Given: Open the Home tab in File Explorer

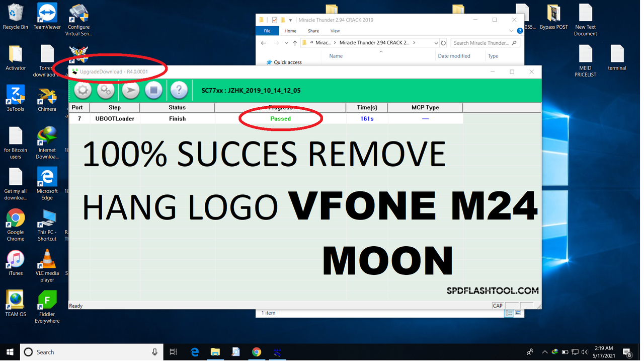Looking at the screenshot, I should coord(290,31).
